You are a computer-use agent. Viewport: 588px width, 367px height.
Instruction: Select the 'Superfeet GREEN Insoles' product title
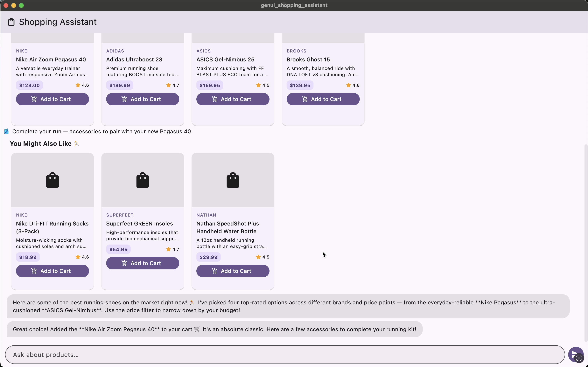pyautogui.click(x=140, y=224)
